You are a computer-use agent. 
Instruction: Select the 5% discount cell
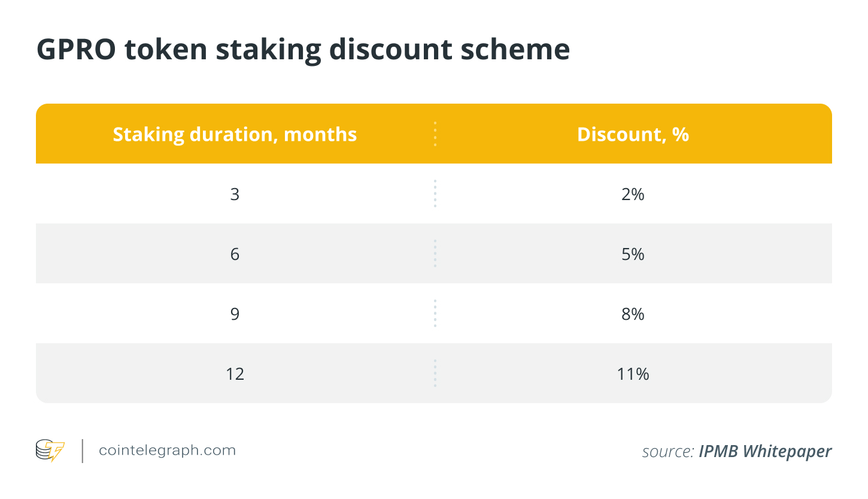(x=633, y=254)
